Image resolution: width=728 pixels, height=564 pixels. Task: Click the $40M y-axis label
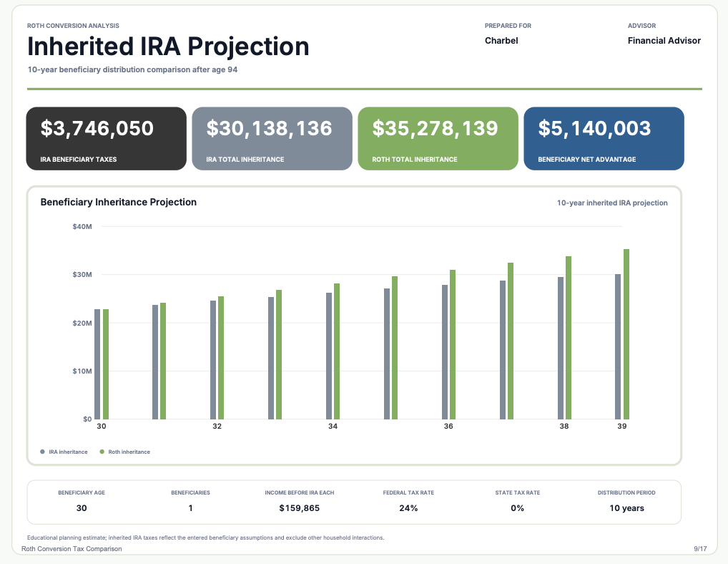82,227
